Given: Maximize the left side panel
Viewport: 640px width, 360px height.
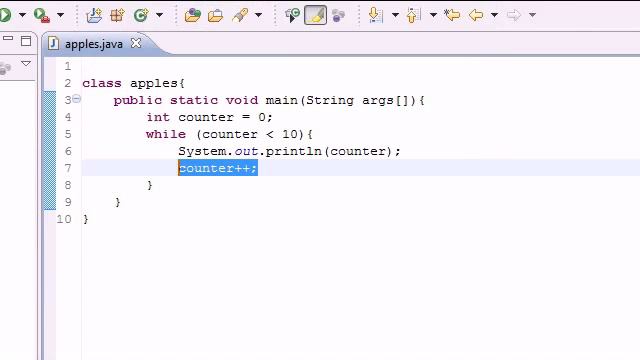Looking at the screenshot, I should click(26, 41).
